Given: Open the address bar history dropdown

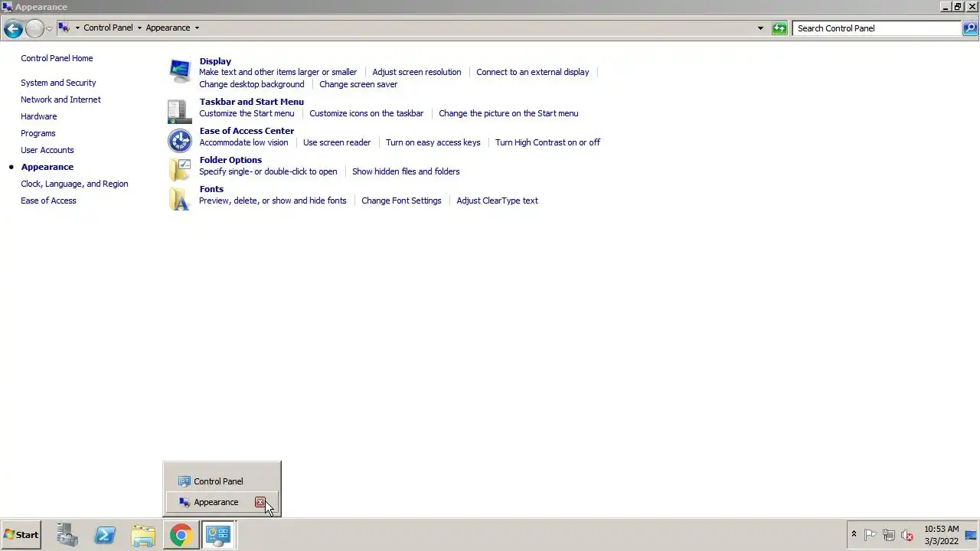Looking at the screenshot, I should click(760, 28).
